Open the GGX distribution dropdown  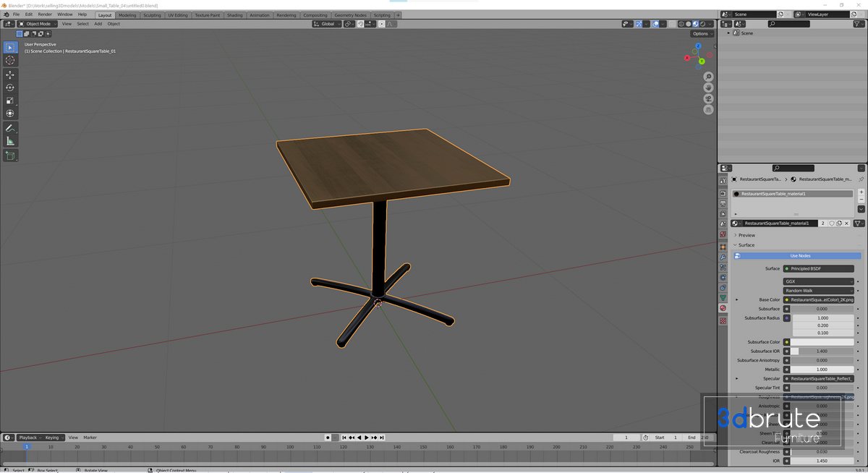point(818,281)
